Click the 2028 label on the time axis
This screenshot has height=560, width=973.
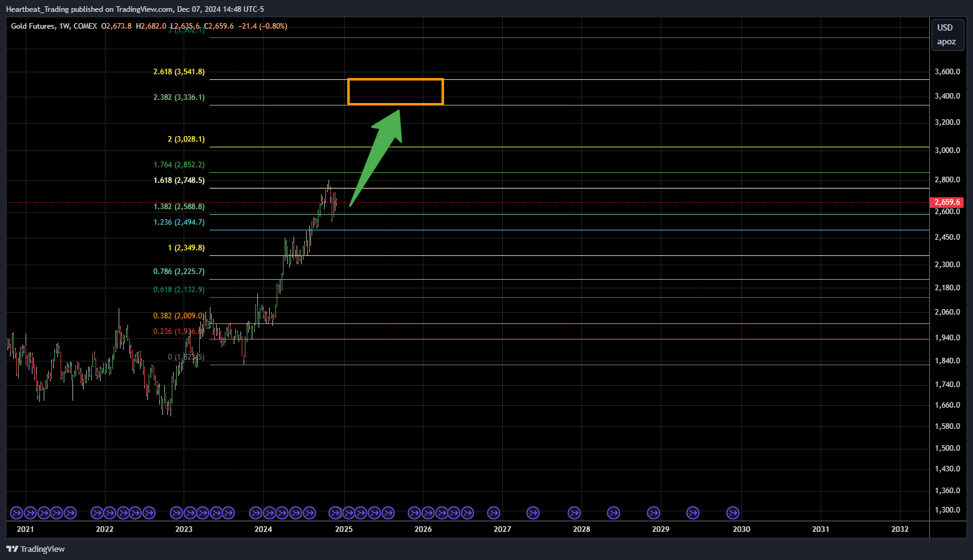click(x=581, y=529)
